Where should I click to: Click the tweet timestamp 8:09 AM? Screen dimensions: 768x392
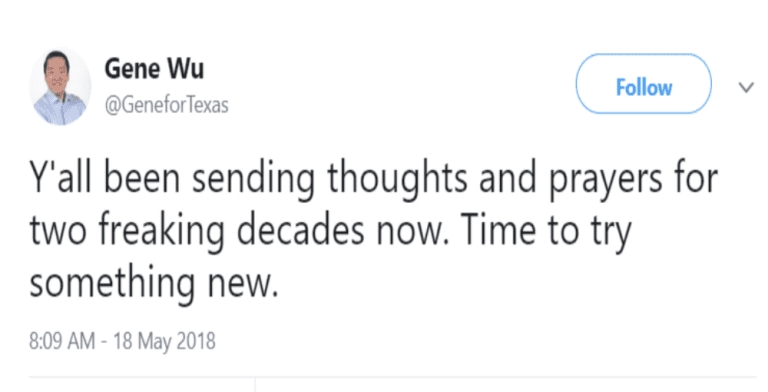(62, 341)
